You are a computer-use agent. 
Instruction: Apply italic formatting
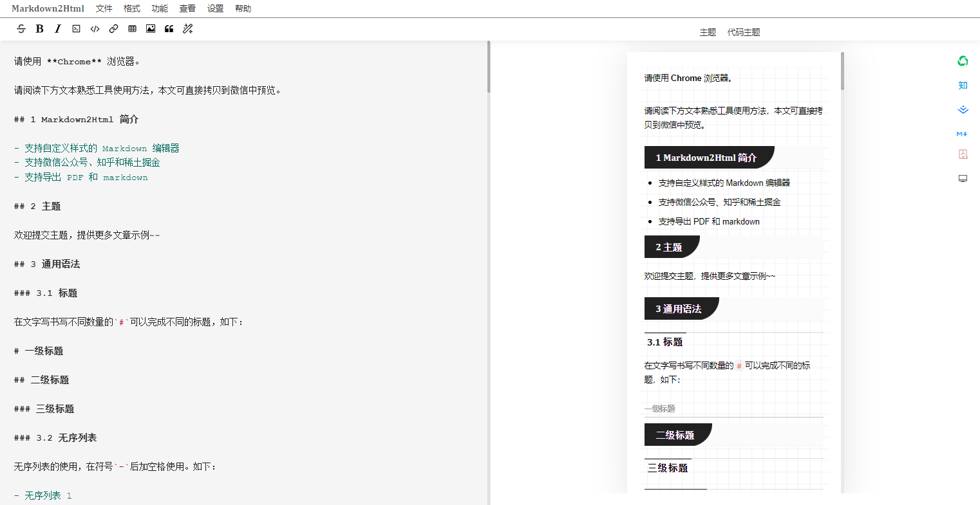tap(58, 28)
